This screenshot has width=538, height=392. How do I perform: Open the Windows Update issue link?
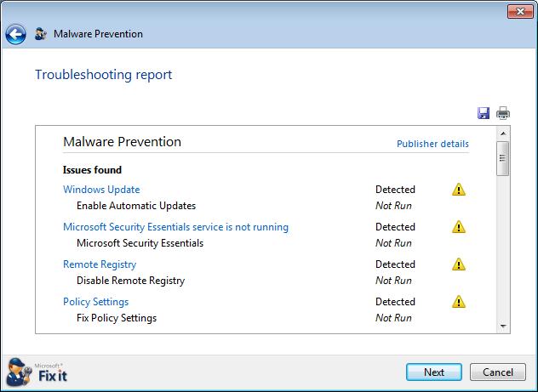click(101, 190)
